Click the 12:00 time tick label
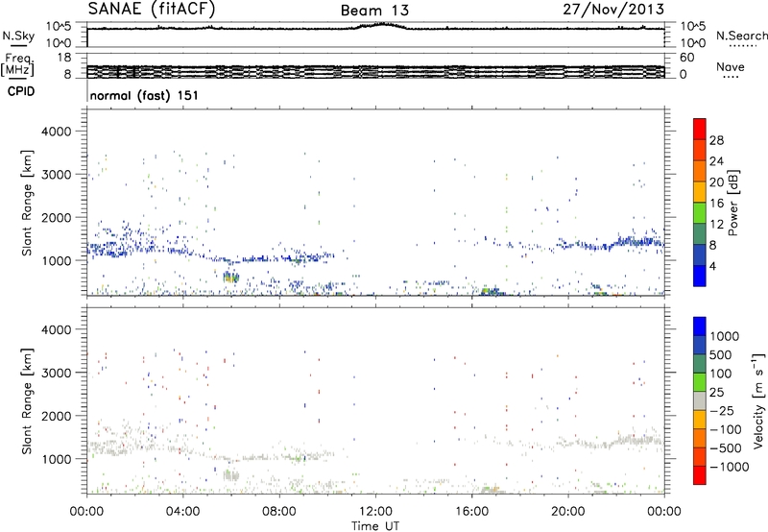This screenshot has width=768, height=532. coord(375,512)
